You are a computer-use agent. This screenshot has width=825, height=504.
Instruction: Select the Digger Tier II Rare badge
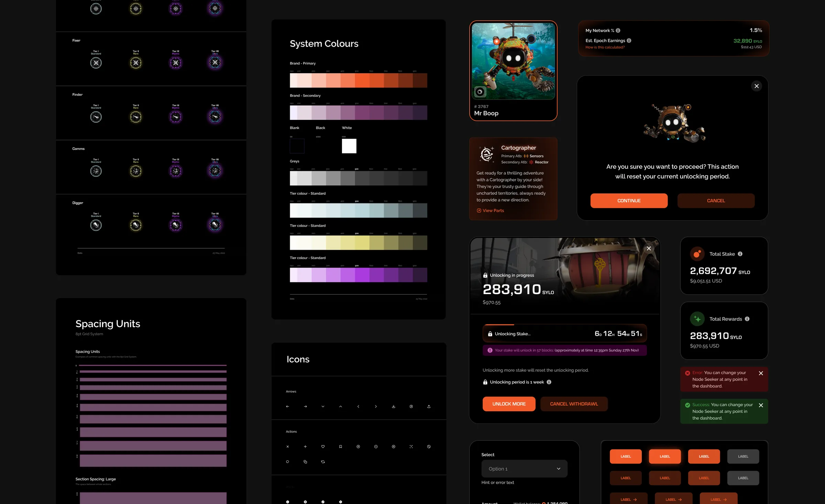pyautogui.click(x=136, y=225)
